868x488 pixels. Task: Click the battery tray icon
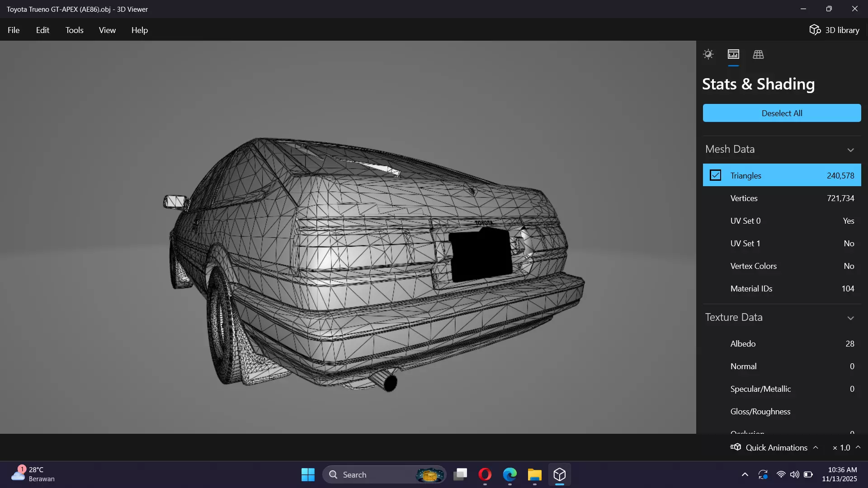point(808,474)
